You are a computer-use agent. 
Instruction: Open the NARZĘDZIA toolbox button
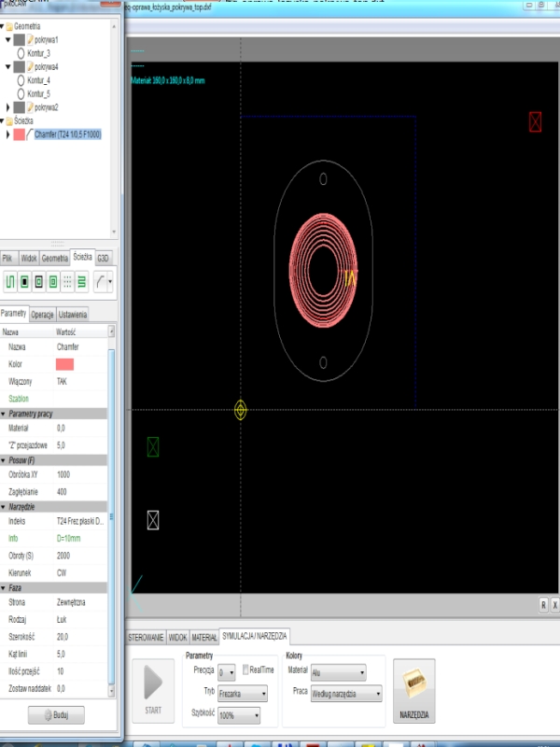tap(413, 691)
